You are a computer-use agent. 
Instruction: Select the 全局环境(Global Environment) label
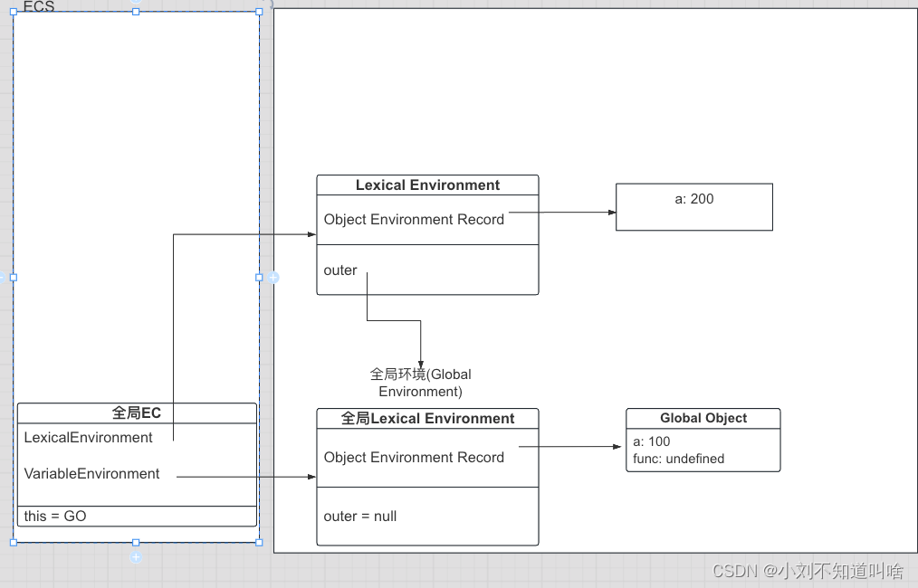pyautogui.click(x=420, y=383)
